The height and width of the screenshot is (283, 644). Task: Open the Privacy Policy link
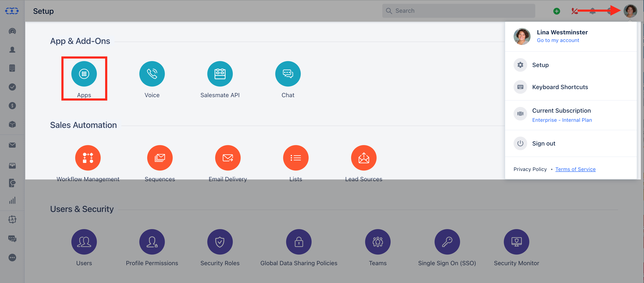(x=530, y=169)
